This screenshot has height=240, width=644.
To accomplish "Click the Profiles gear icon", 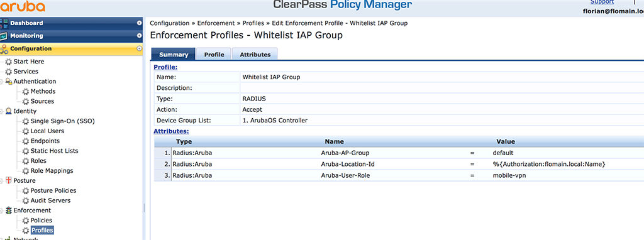I will pyautogui.click(x=26, y=231).
